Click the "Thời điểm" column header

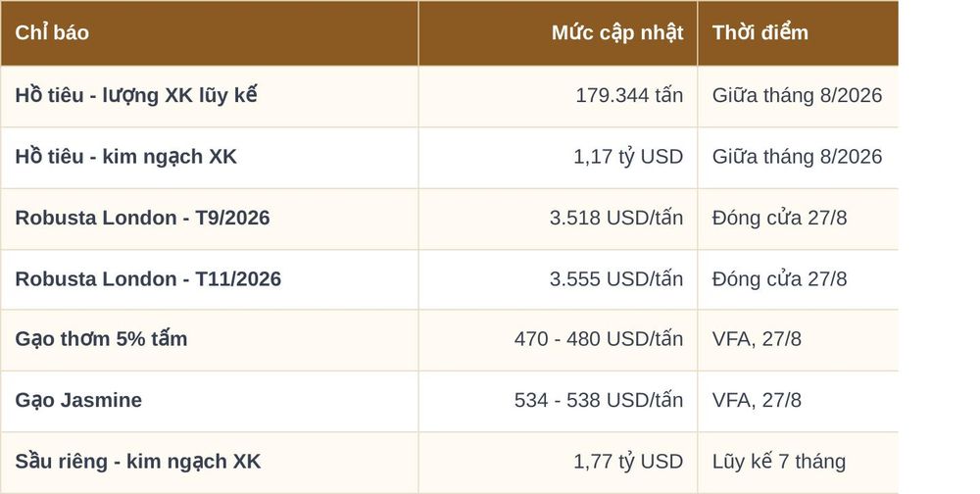click(x=760, y=32)
